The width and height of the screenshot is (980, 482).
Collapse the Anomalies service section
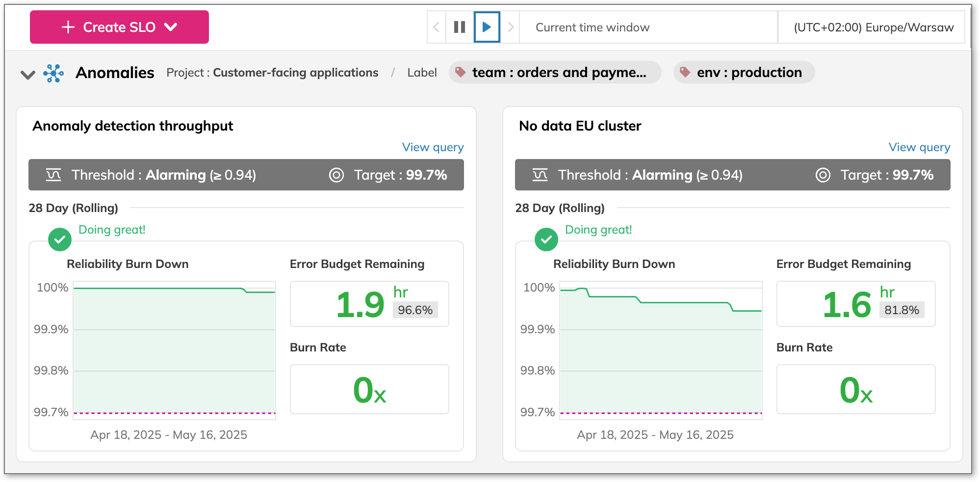28,75
